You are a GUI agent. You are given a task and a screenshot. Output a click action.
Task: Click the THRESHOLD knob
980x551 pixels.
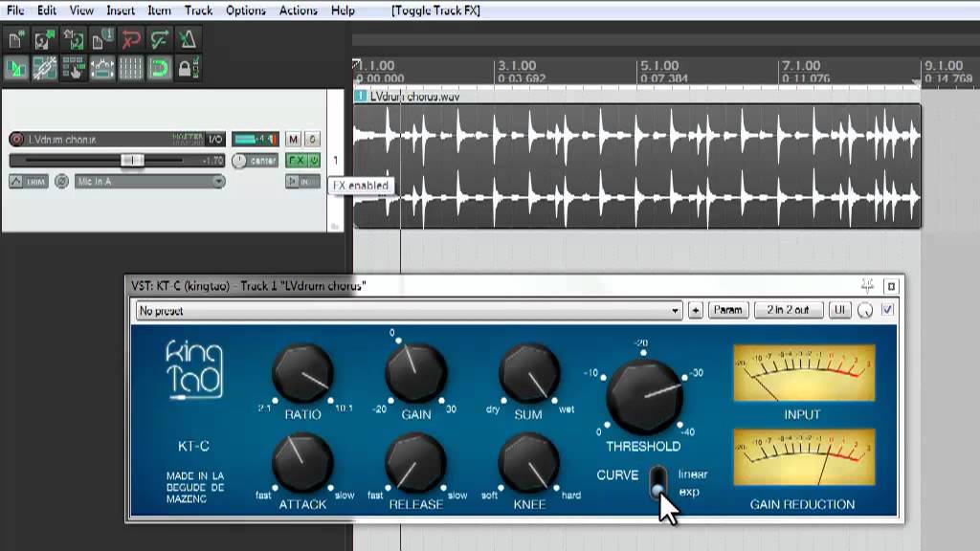tap(644, 398)
